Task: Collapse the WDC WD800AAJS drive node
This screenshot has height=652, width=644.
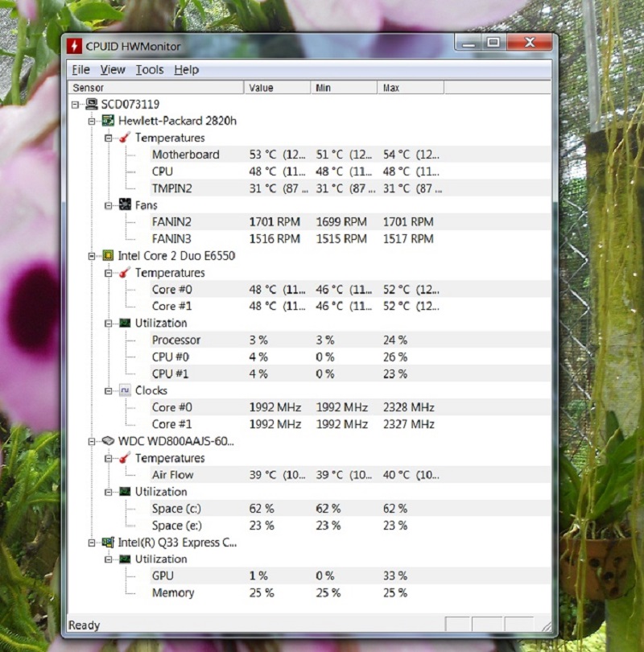Action: point(92,442)
